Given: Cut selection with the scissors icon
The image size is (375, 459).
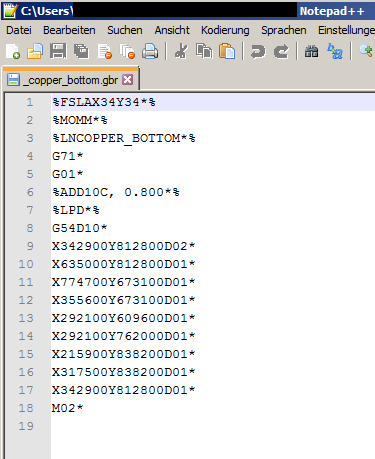Looking at the screenshot, I should click(x=181, y=52).
